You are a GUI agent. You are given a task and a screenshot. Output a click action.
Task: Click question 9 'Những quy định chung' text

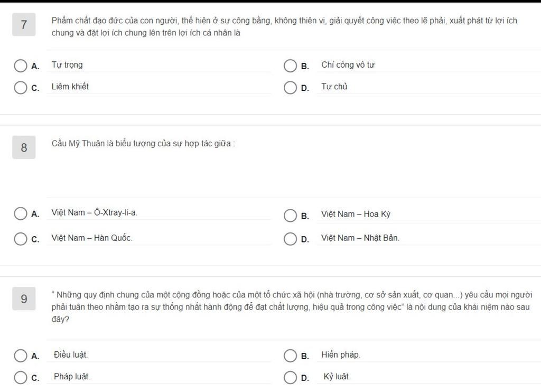[292, 307]
